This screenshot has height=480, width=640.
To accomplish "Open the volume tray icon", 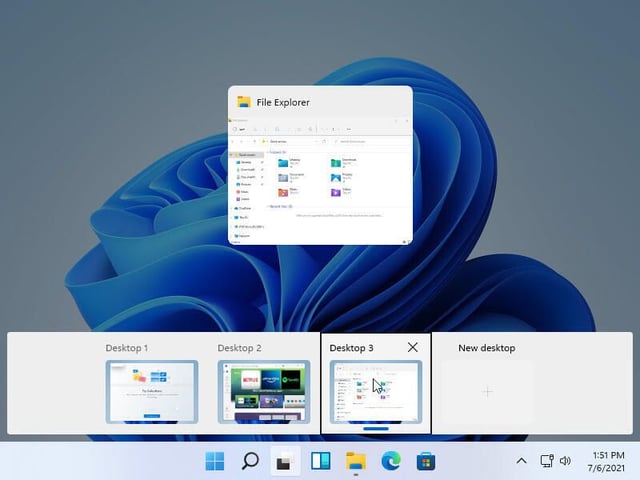I will pyautogui.click(x=565, y=461).
